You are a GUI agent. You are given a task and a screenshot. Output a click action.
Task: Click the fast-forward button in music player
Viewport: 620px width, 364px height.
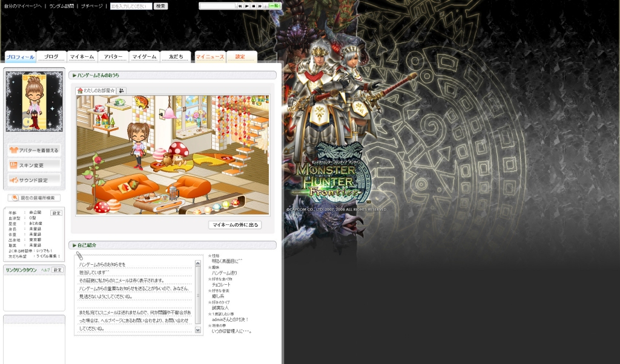[x=260, y=6]
